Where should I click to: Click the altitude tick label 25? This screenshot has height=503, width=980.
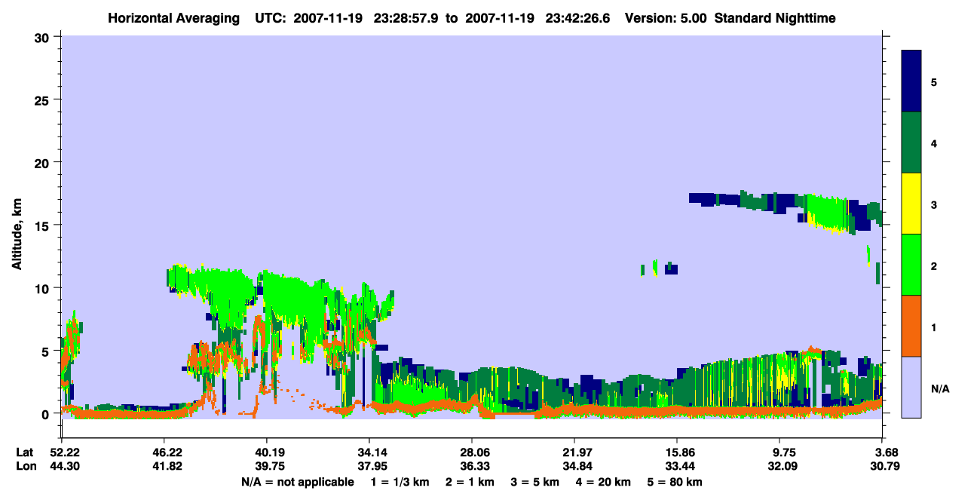[43, 100]
